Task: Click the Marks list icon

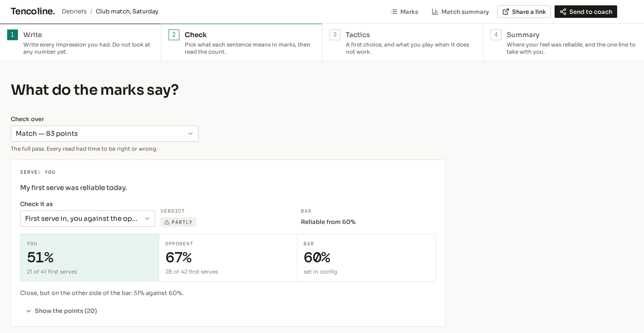Action: pos(394,12)
